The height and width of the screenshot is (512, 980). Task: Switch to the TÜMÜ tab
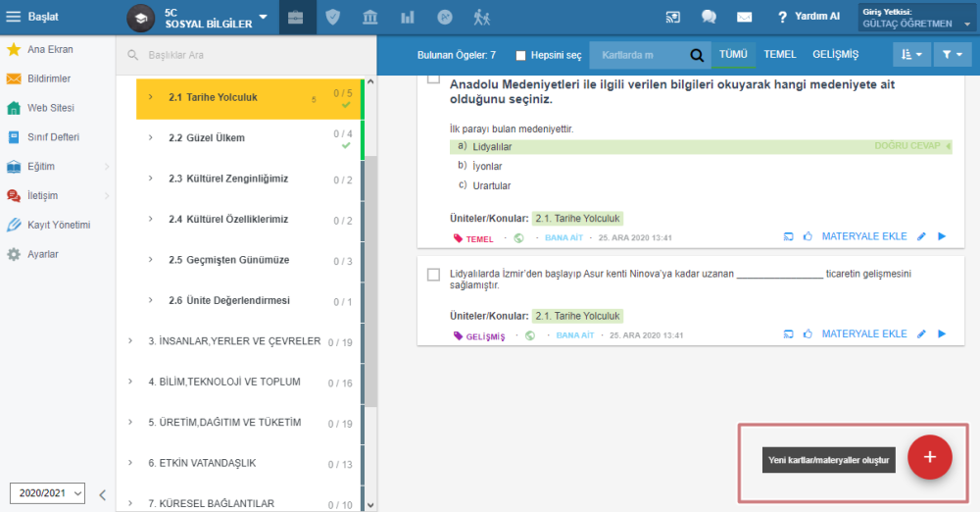pos(733,55)
